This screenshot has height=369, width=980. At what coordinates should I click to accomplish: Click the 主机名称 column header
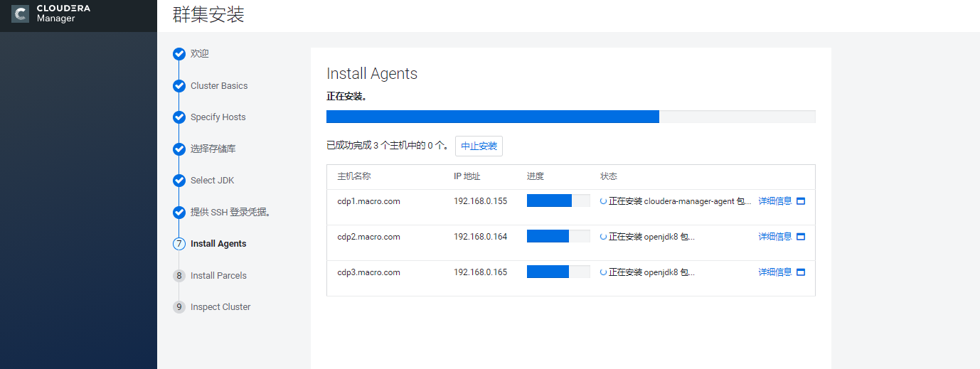(x=354, y=176)
